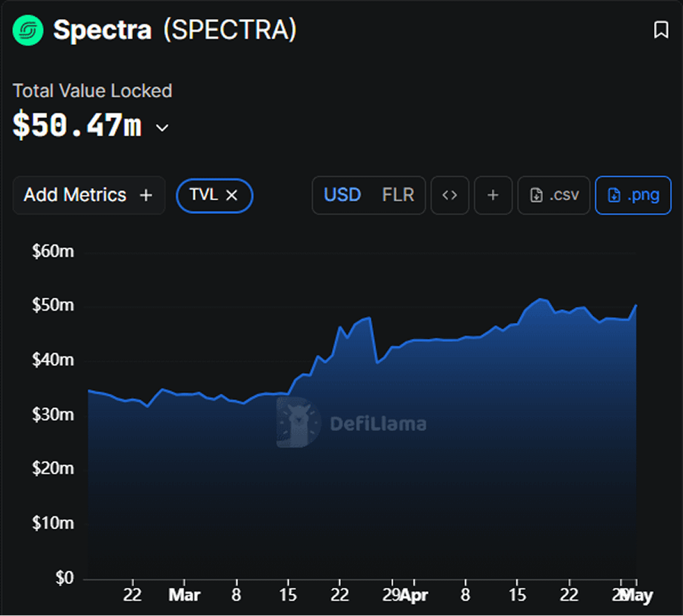683x616 pixels.
Task: Bookmark the Spectra protocol
Action: tap(661, 30)
